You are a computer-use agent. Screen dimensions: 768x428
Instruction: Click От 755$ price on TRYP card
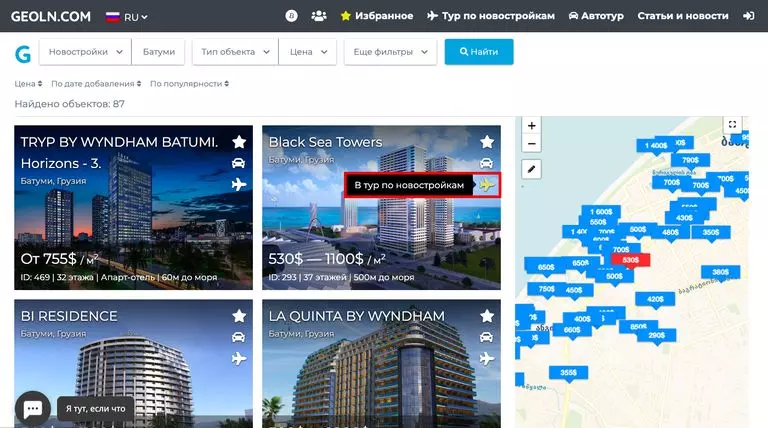click(60, 259)
